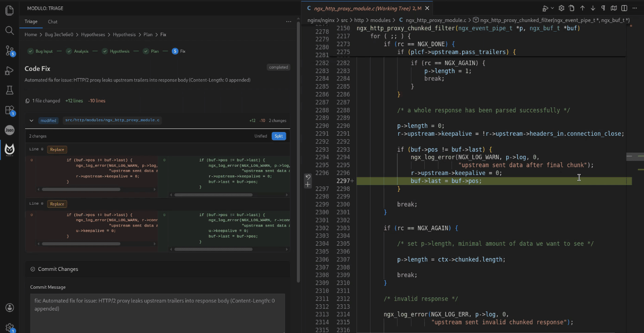The image size is (644, 333).
Task: Open the Source Control view
Action: [x=9, y=50]
